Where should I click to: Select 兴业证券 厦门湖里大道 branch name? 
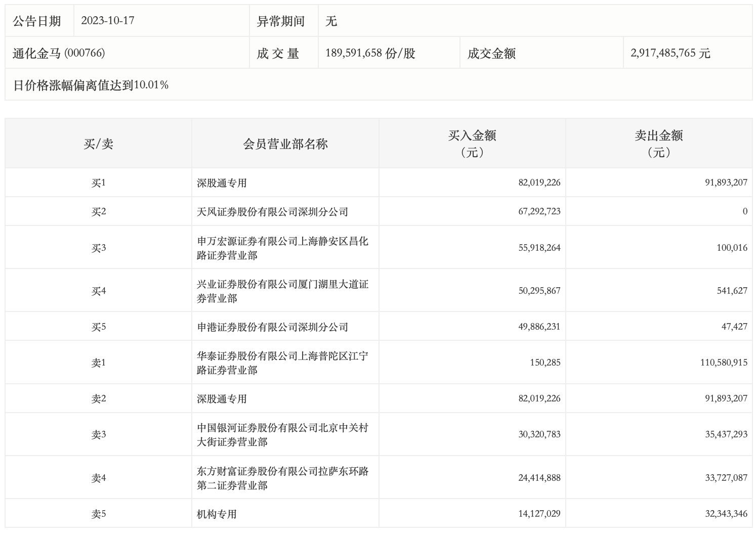tap(282, 291)
